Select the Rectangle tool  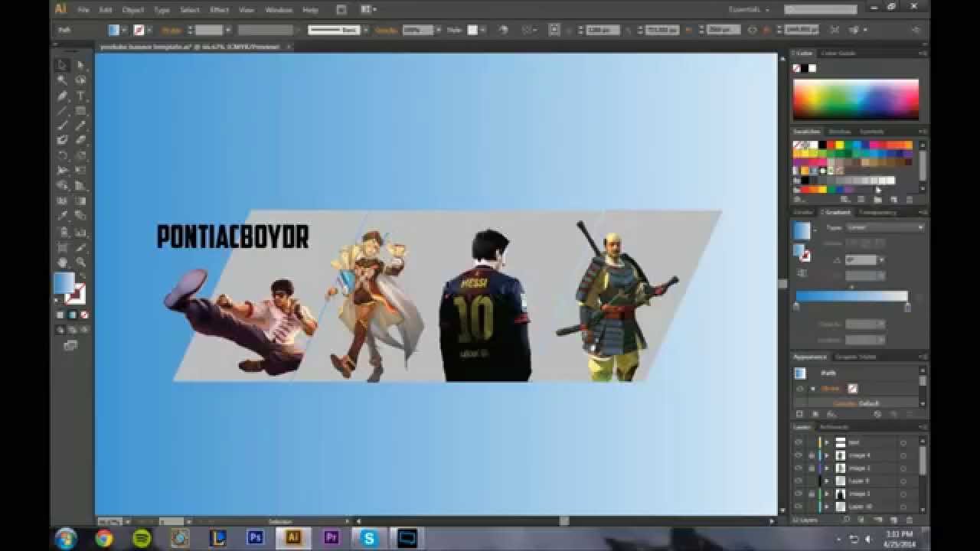click(80, 111)
